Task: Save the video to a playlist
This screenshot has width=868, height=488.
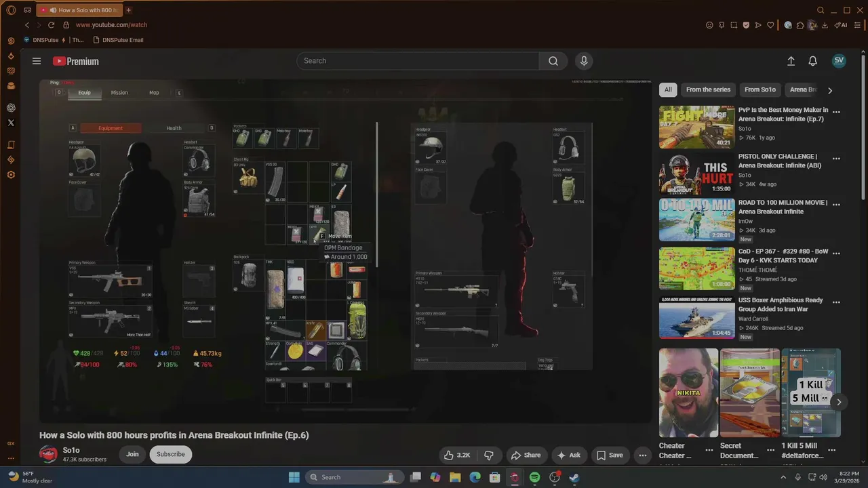Action: click(610, 455)
